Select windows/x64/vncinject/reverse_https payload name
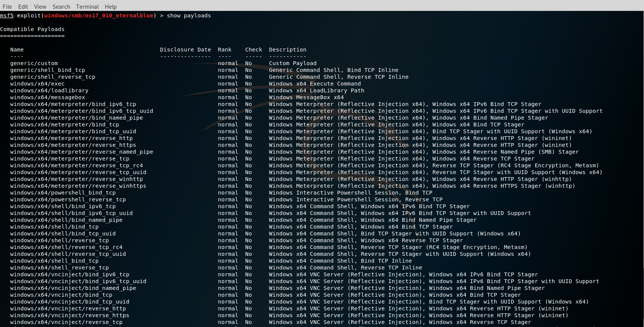644x327 pixels. 70,315
